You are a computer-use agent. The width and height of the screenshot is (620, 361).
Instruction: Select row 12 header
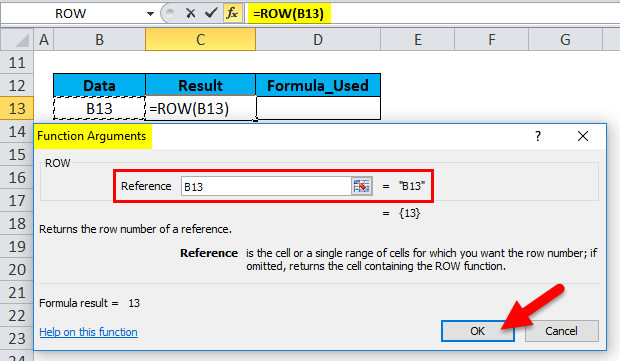[x=17, y=85]
